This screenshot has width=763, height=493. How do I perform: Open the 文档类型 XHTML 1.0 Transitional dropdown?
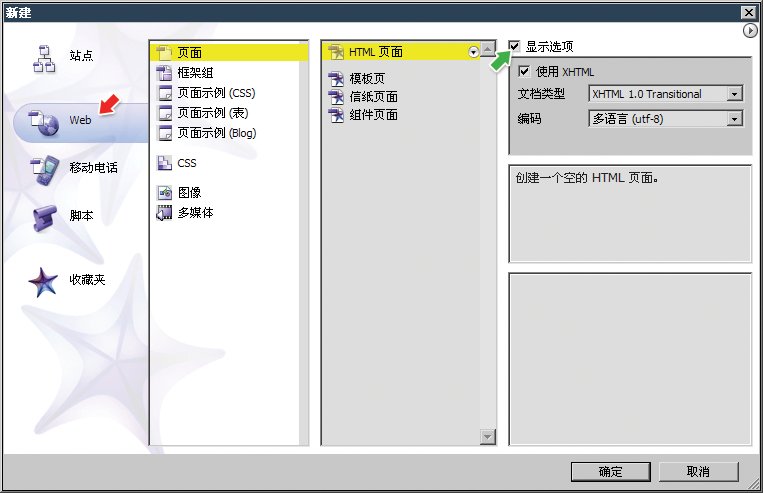coord(666,94)
